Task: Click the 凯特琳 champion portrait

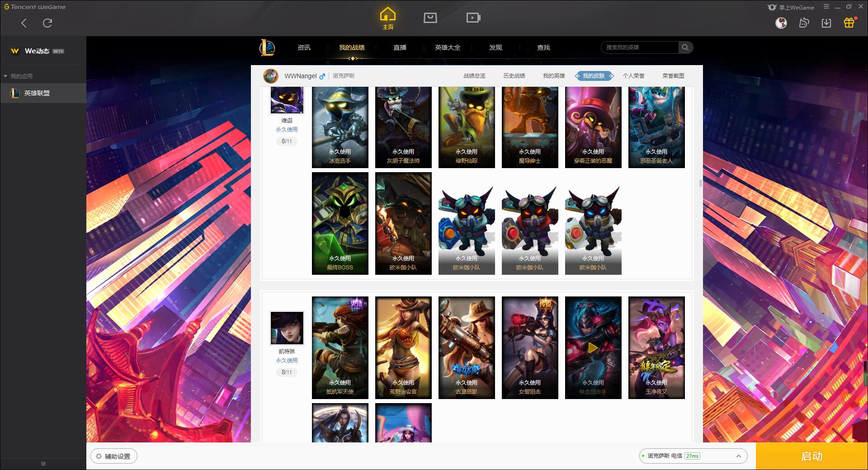Action: pos(287,328)
